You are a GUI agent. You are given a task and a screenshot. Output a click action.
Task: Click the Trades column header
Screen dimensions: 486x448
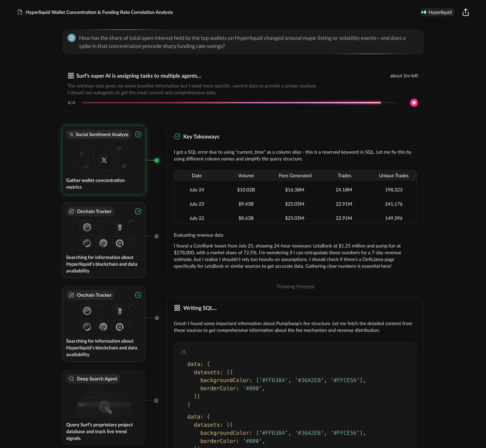pyautogui.click(x=344, y=176)
